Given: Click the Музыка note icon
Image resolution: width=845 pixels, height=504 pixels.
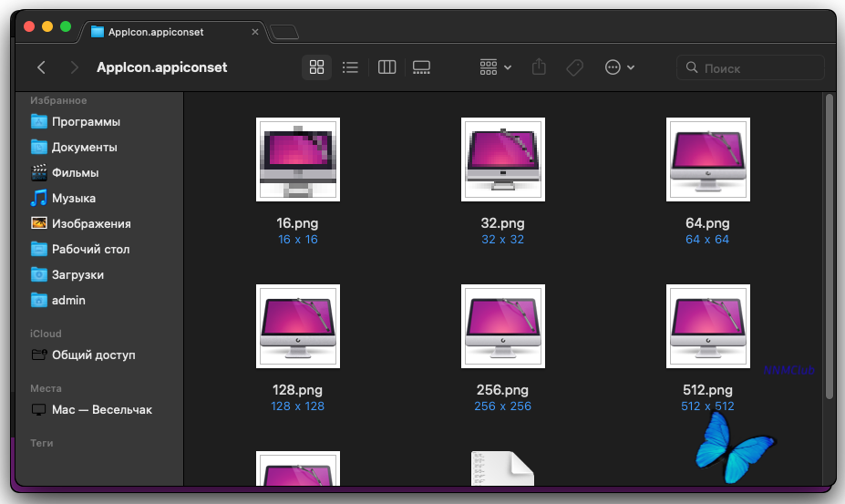Looking at the screenshot, I should tap(39, 198).
